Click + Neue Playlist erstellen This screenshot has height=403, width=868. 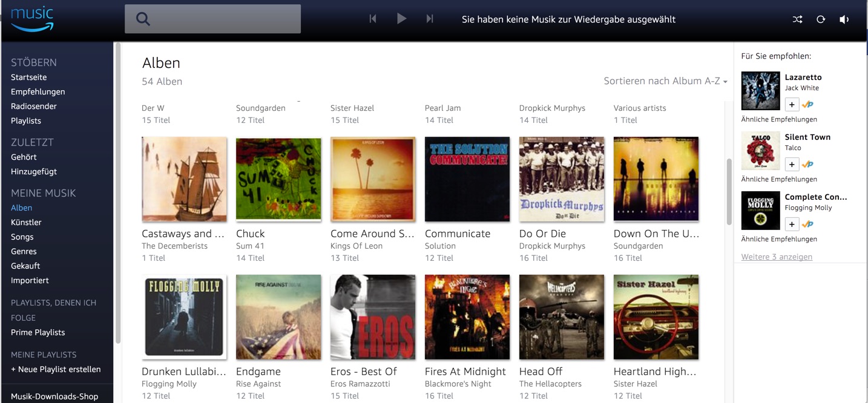(x=56, y=370)
